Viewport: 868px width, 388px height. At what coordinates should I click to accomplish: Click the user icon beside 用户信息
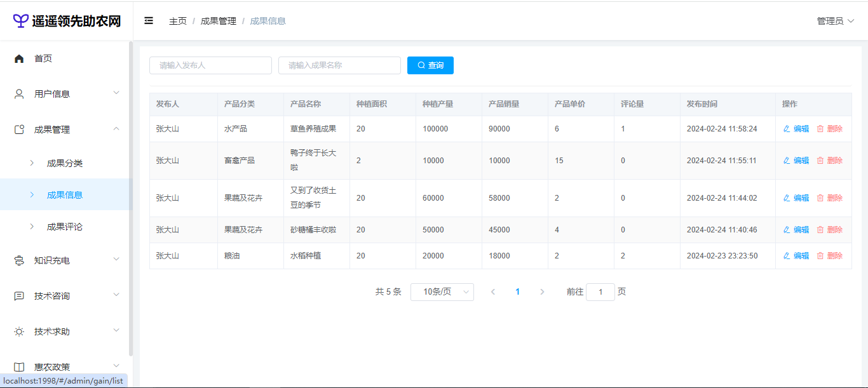tap(19, 94)
